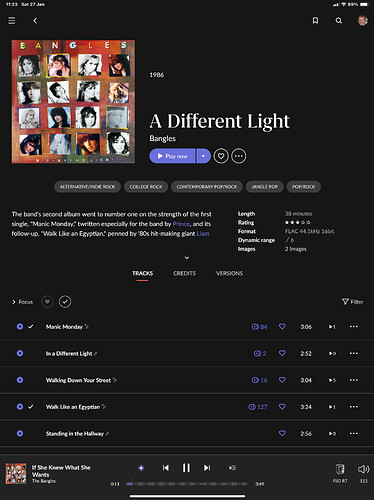Viewport: 374px width, 500px height.
Task: Open the queue icon in player bar
Action: click(232, 468)
